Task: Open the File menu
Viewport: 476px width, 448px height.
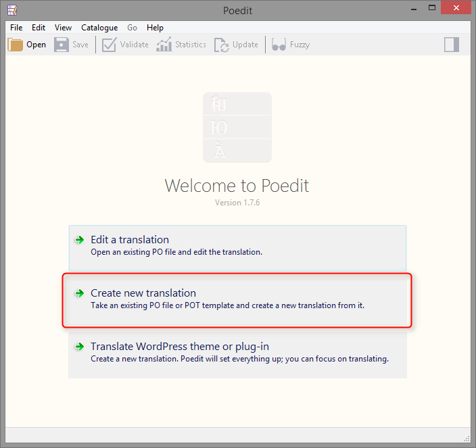Action: pos(16,28)
